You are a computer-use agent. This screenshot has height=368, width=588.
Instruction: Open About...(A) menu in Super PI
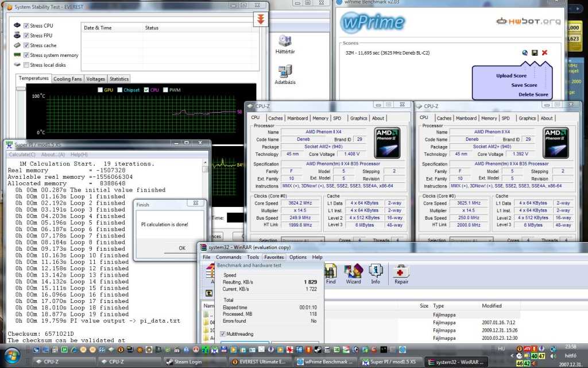click(53, 154)
